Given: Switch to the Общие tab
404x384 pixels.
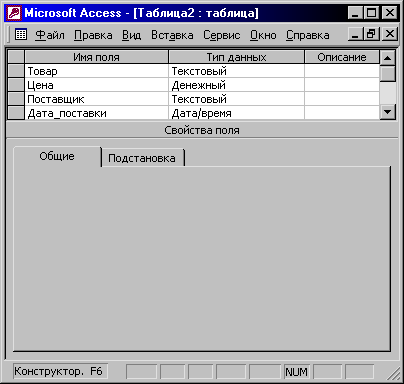Looking at the screenshot, I should 57,156.
